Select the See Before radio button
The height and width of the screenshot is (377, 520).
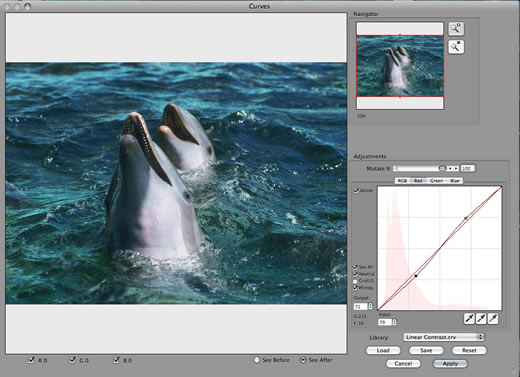257,360
